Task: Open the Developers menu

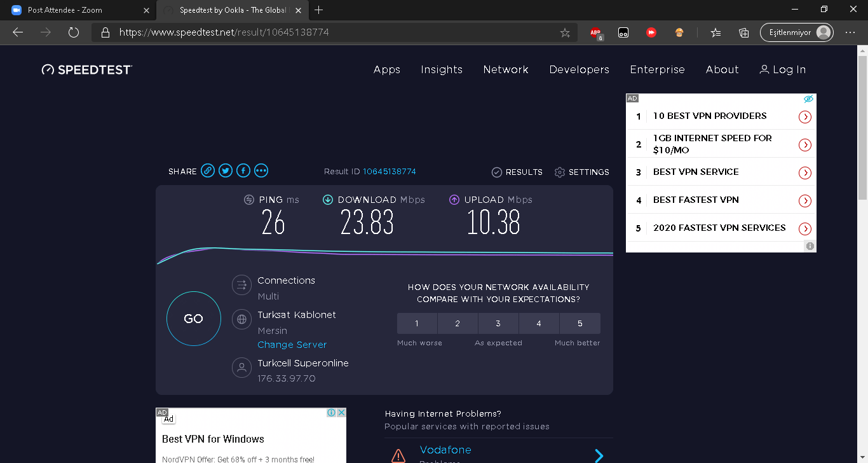Action: pos(580,70)
